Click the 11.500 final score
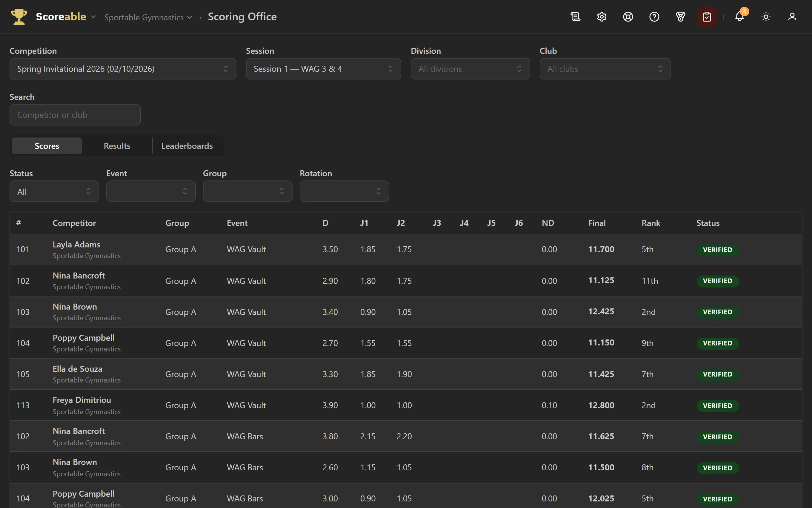This screenshot has height=508, width=812. [x=601, y=467]
